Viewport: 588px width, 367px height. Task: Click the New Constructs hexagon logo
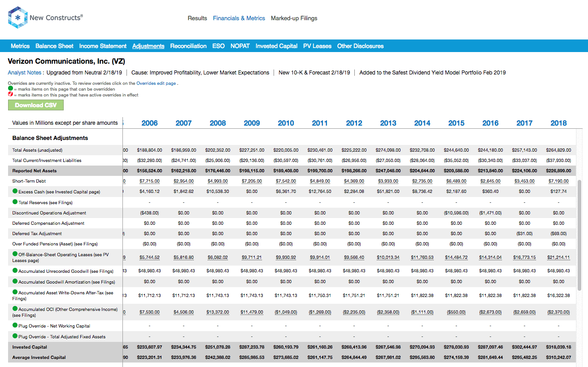pyautogui.click(x=17, y=17)
